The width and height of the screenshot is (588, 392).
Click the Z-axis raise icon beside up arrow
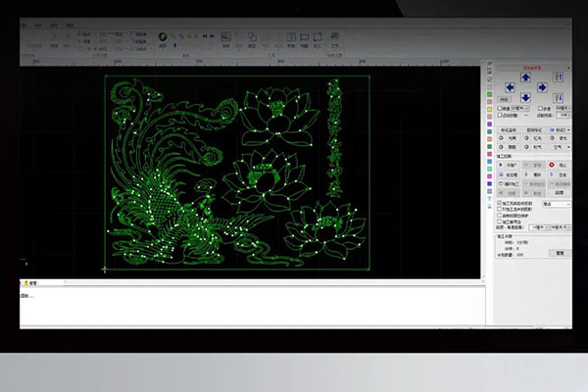click(559, 77)
